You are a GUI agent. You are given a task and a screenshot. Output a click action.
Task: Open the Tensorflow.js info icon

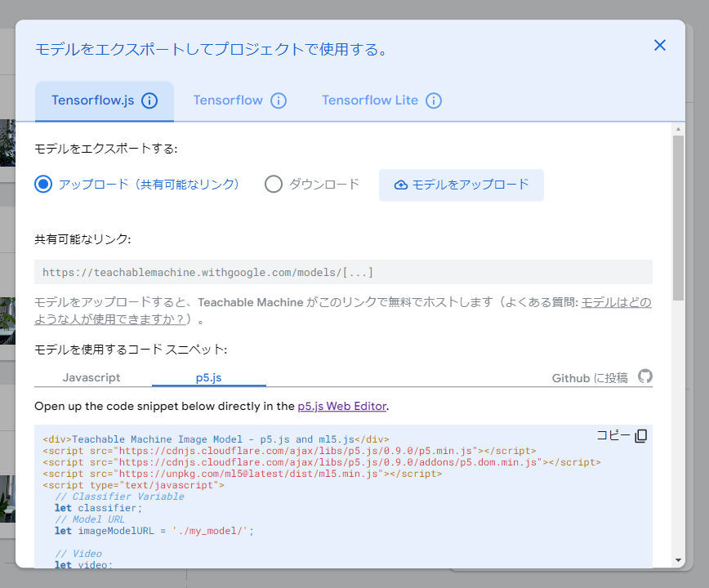click(149, 100)
